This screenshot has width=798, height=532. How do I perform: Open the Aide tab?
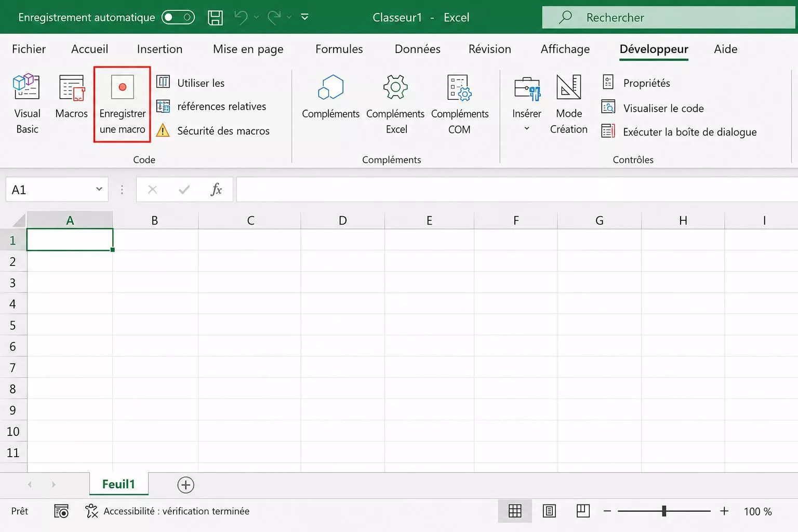(x=725, y=49)
